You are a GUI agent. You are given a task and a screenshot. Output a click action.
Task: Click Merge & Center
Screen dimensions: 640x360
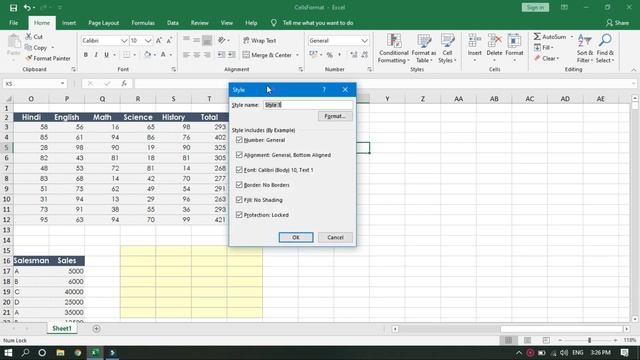[267, 55]
